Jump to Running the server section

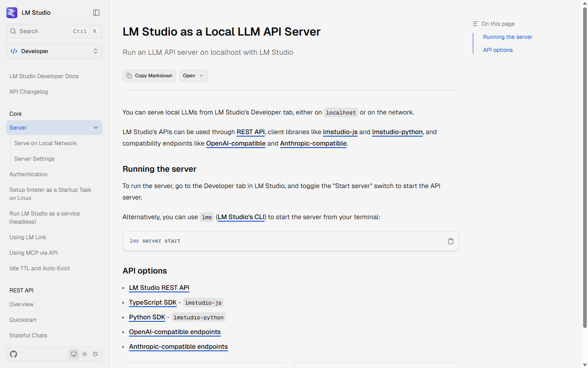tap(508, 37)
